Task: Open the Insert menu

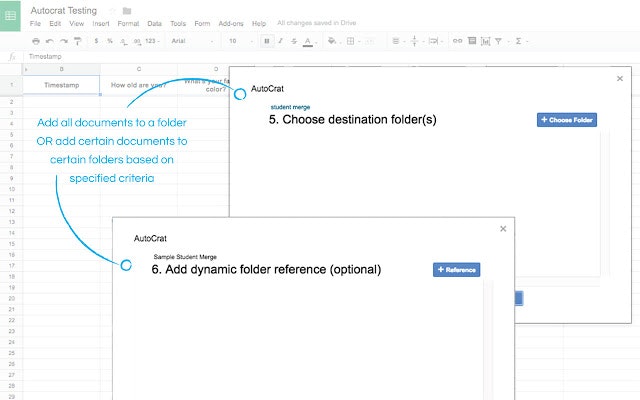Action: click(101, 24)
